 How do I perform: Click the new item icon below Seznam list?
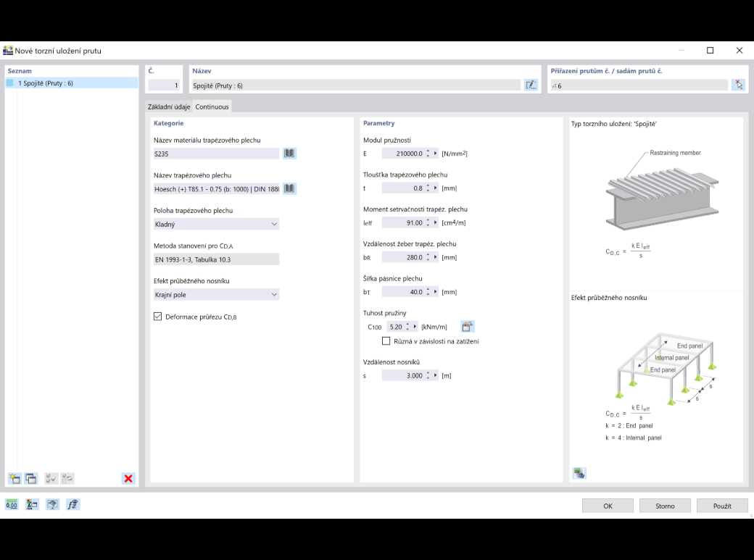point(14,478)
